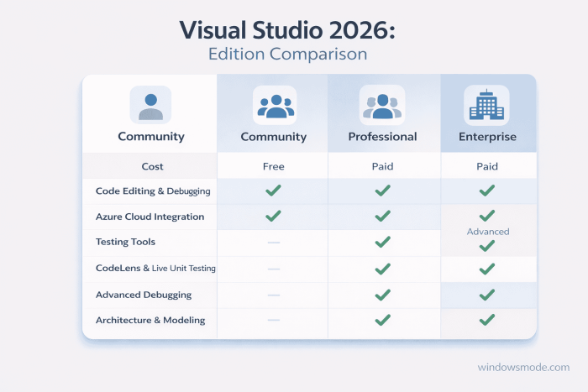This screenshot has width=588, height=392.
Task: Click Enterprise checkmark in Advanced Debugging row
Action: pos(486,295)
